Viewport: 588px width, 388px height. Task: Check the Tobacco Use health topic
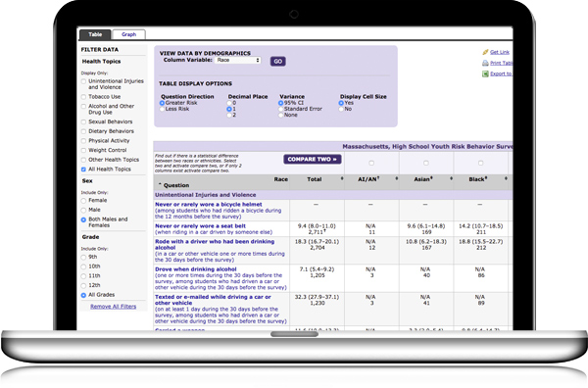[83, 97]
